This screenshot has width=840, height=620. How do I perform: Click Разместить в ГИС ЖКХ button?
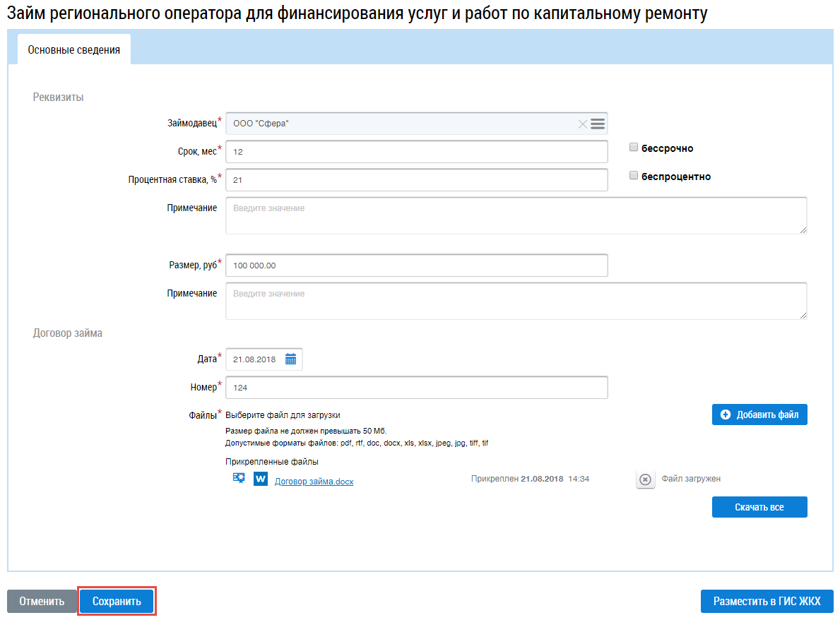pyautogui.click(x=767, y=602)
